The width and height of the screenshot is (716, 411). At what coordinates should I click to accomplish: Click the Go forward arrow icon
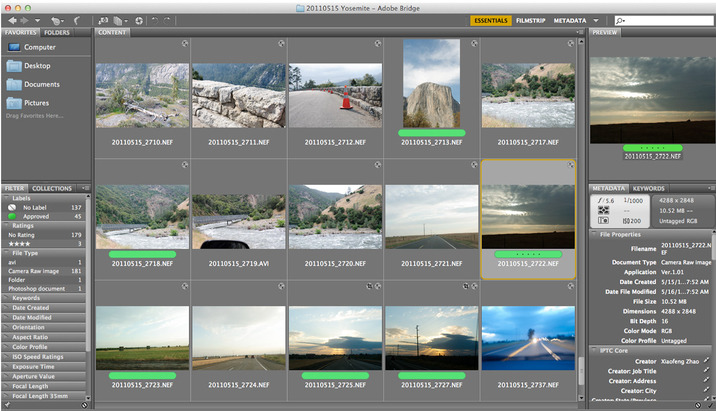[x=24, y=20]
